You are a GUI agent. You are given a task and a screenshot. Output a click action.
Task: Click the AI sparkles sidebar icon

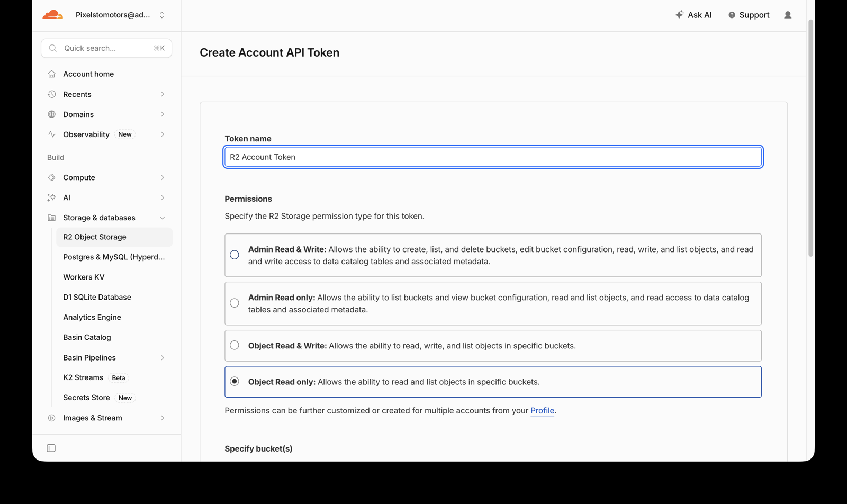pos(51,197)
